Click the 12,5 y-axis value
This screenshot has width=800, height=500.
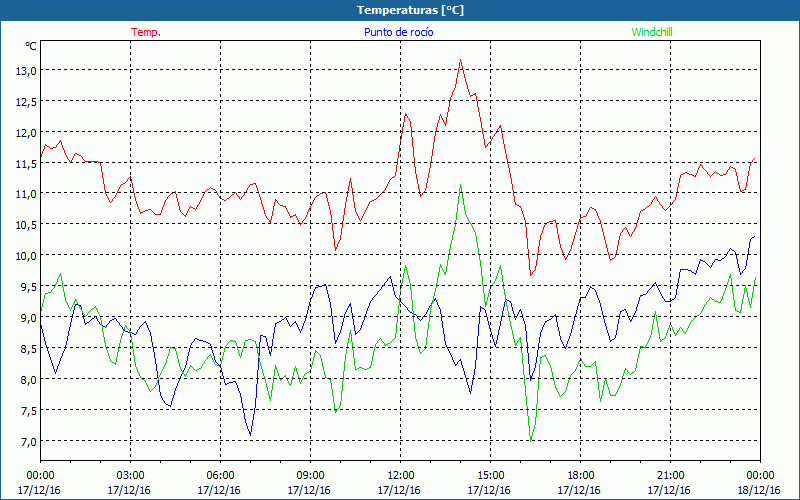27,102
